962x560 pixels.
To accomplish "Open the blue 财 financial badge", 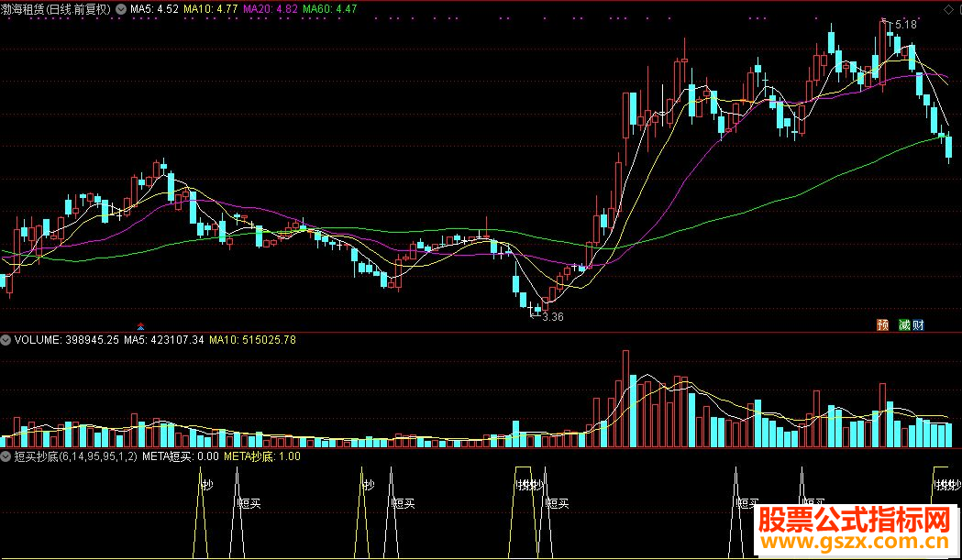I will [919, 325].
